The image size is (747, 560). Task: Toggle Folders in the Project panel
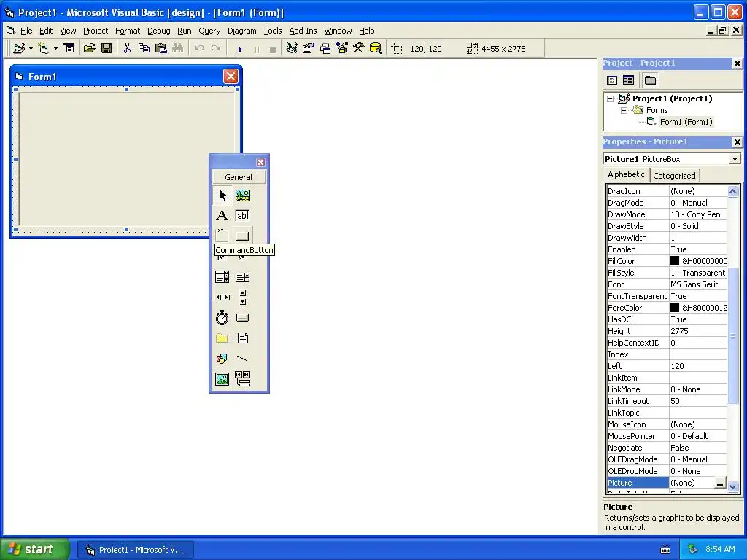click(650, 80)
